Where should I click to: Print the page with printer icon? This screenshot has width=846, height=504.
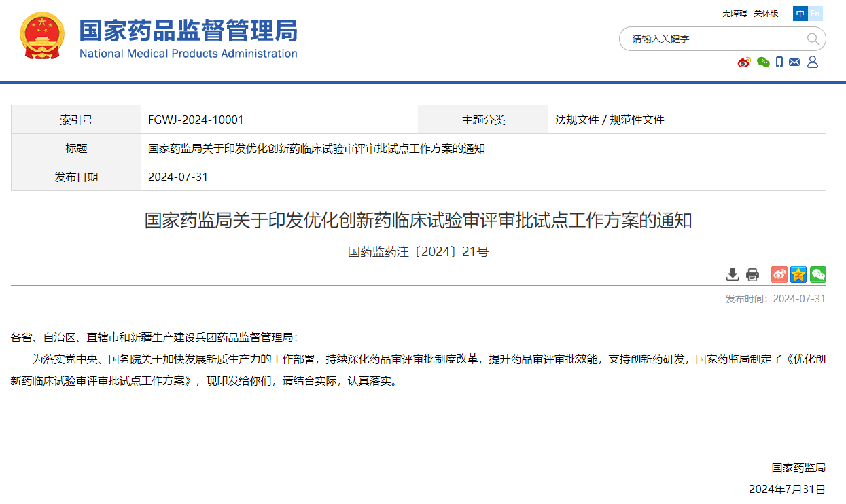click(752, 274)
